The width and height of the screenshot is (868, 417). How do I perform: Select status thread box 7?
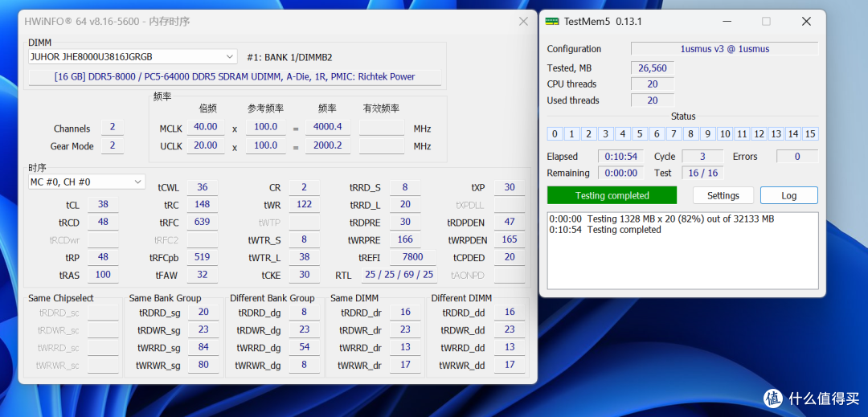(674, 134)
